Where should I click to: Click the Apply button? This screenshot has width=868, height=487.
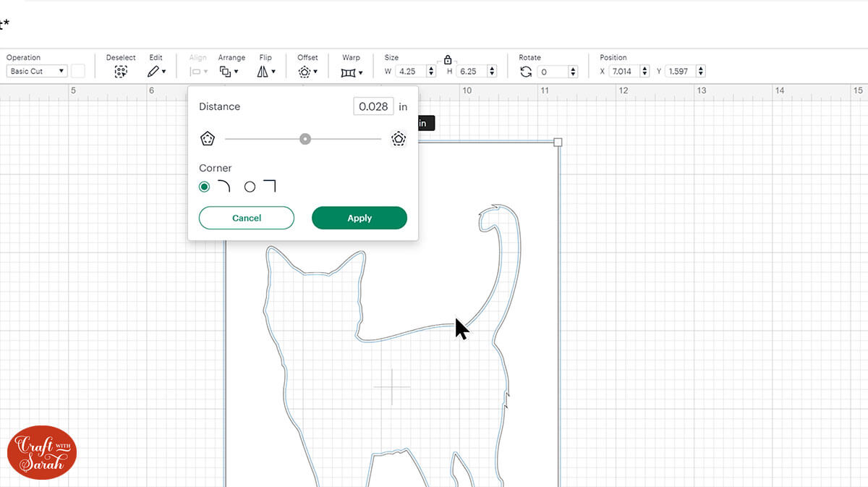359,218
